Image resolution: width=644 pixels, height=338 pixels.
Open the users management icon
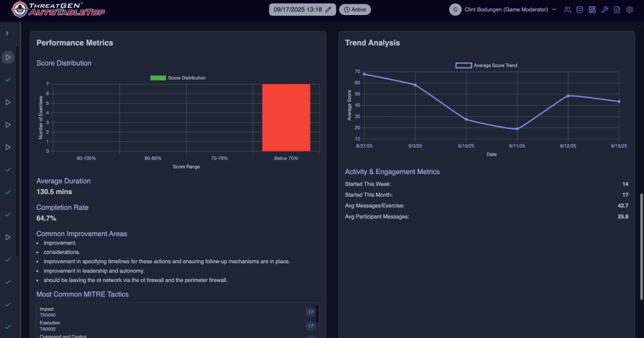(567, 9)
